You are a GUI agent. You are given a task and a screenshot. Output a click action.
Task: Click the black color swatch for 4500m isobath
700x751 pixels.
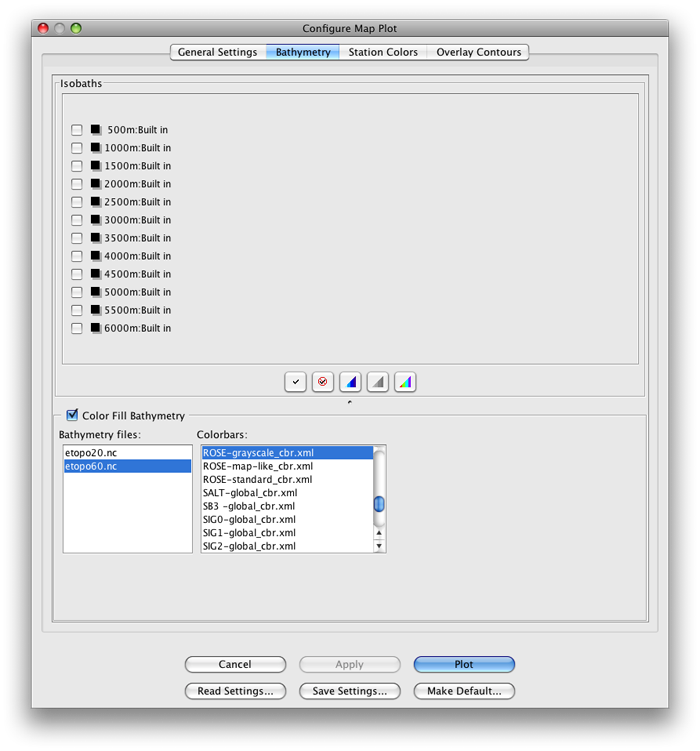(96, 273)
